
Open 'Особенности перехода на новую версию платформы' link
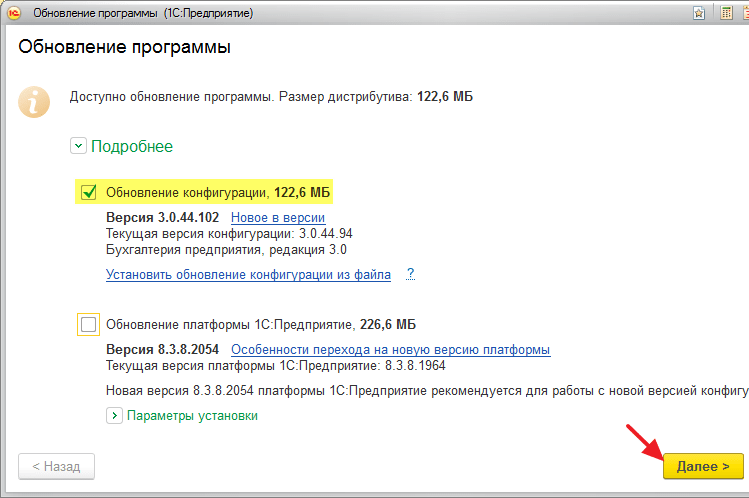click(x=391, y=350)
